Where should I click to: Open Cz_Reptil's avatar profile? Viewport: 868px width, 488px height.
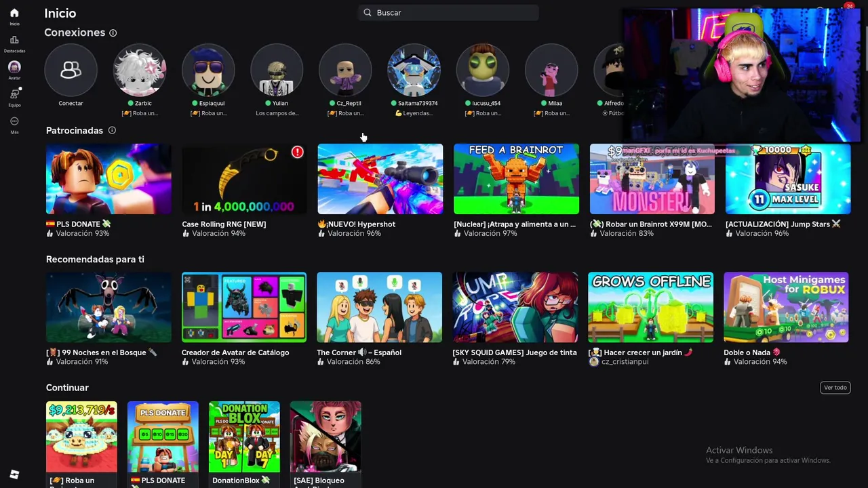[x=345, y=70]
